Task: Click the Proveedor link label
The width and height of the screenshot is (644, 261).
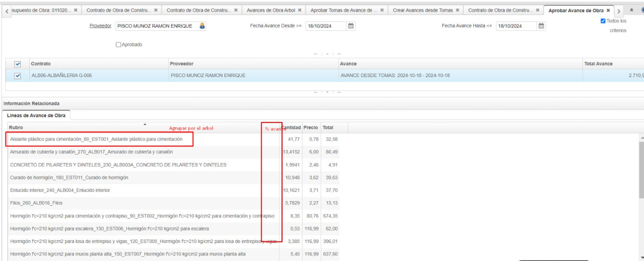Action: [x=100, y=26]
